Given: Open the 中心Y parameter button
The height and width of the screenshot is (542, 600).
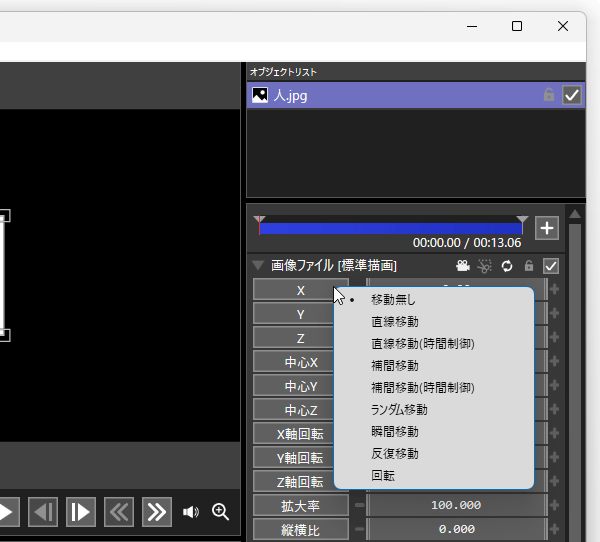Looking at the screenshot, I should tap(301, 386).
